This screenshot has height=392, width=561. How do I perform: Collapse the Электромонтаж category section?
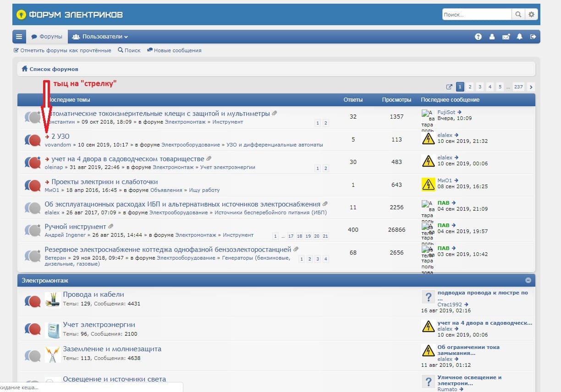pos(528,280)
